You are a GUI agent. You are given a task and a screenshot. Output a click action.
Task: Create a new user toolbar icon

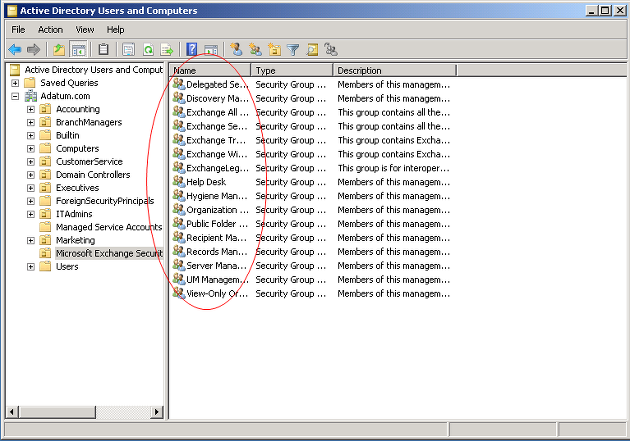(236, 50)
